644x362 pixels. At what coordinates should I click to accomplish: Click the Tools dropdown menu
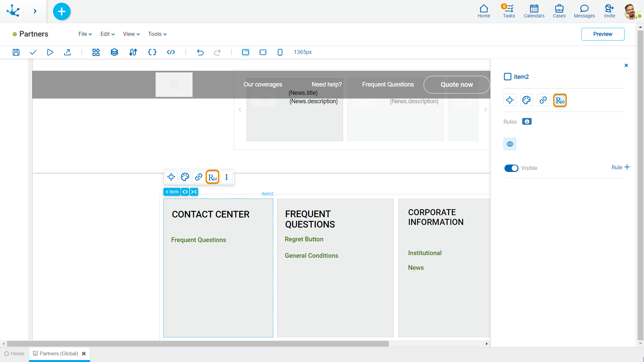pyautogui.click(x=157, y=34)
